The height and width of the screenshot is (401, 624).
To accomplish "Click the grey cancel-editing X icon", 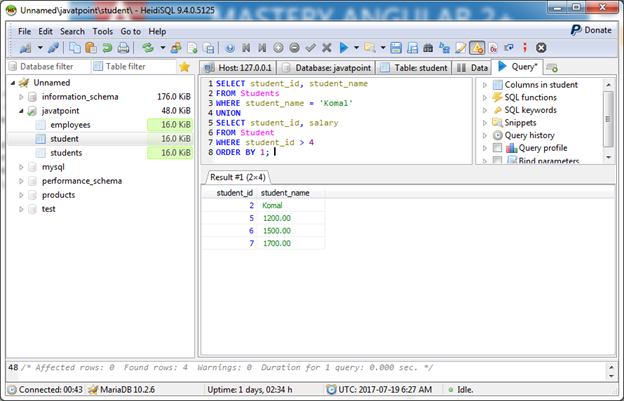I will coord(327,48).
